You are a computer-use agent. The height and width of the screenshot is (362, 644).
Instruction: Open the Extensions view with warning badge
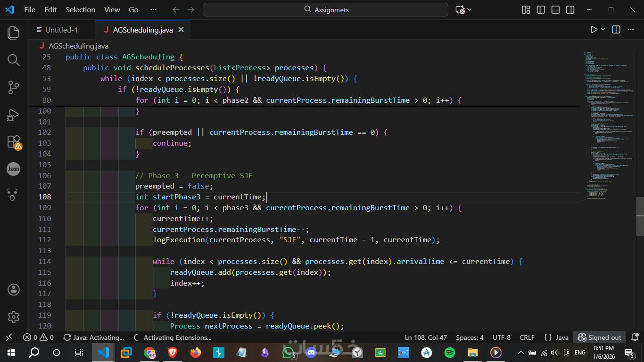click(13, 142)
